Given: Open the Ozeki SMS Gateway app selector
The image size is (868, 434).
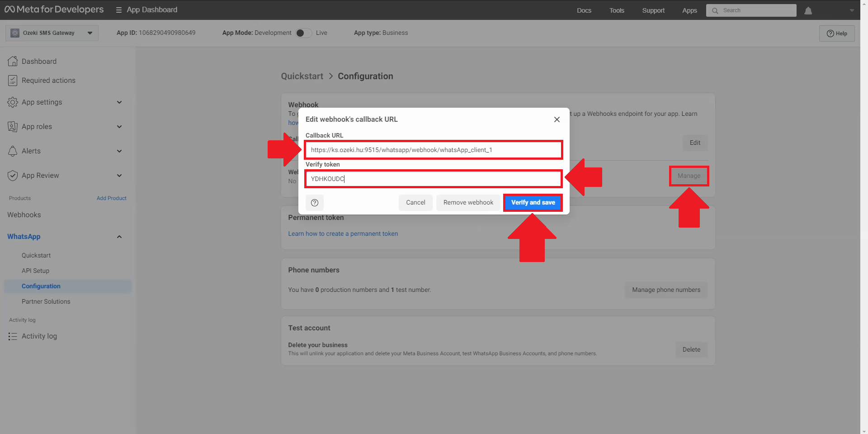Looking at the screenshot, I should pyautogui.click(x=52, y=33).
